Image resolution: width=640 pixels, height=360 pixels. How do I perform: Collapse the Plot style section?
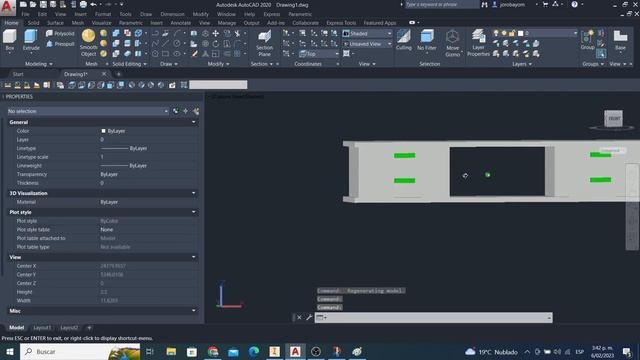pyautogui.click(x=193, y=212)
